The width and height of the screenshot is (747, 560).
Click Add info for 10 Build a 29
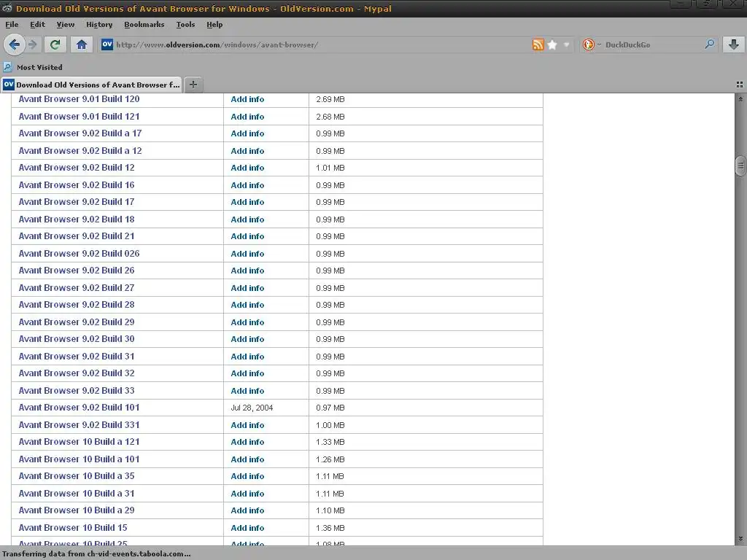coord(247,510)
